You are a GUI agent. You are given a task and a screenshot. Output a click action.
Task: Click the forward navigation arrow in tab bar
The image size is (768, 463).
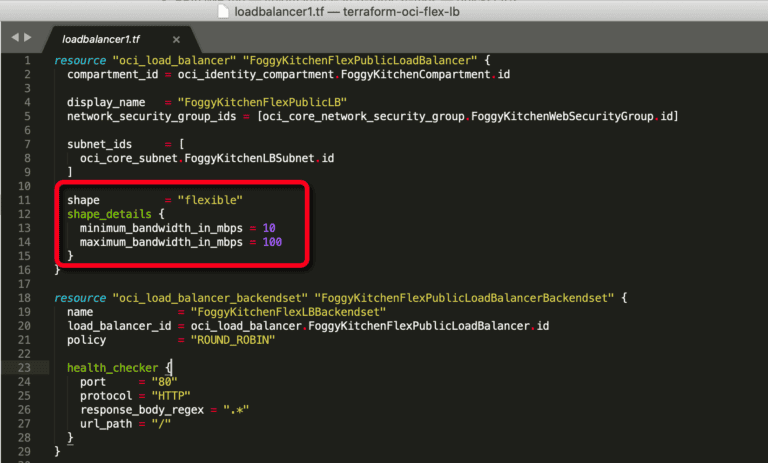(27, 37)
